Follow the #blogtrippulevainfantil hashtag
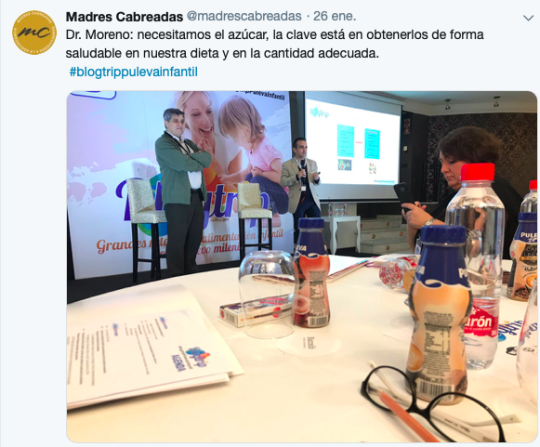Image resolution: width=540 pixels, height=447 pixels. (133, 72)
